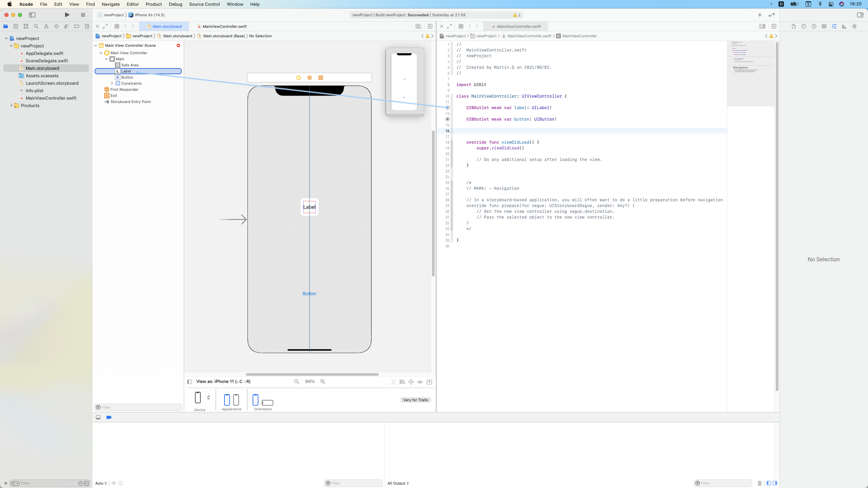This screenshot has height=488, width=868.
Task: Click the Vary for Traits button
Action: pyautogui.click(x=415, y=400)
